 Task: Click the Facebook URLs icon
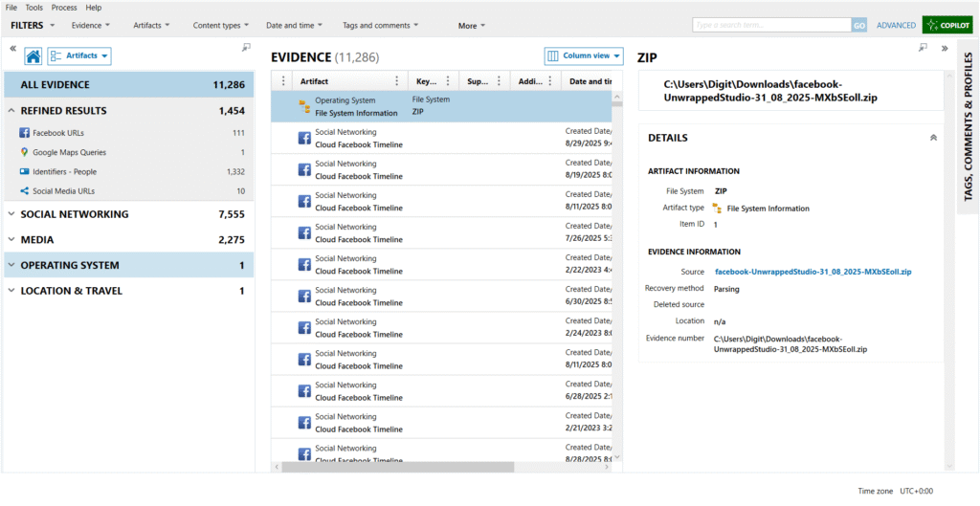point(24,133)
